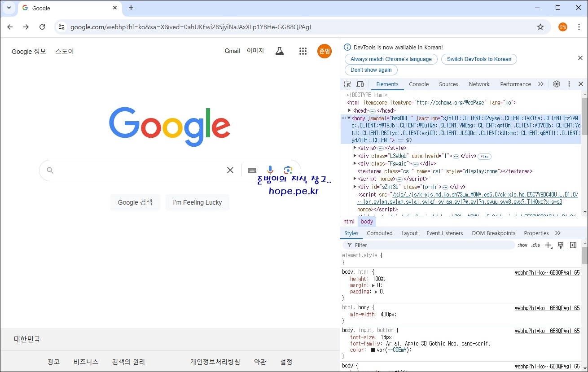
Task: Open the 광고 footer link
Action: [x=53, y=362]
